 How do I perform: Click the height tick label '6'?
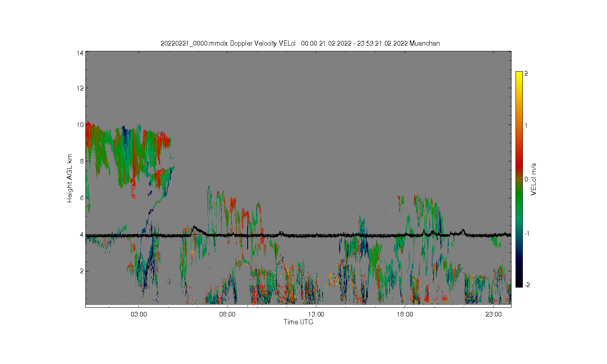pos(82,198)
